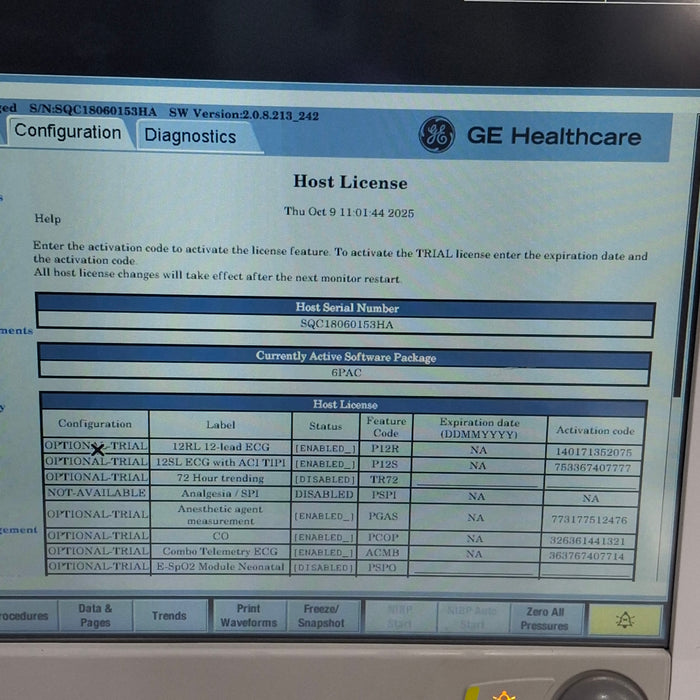Open the Diagnostics tab
The height and width of the screenshot is (700, 700).
190,136
